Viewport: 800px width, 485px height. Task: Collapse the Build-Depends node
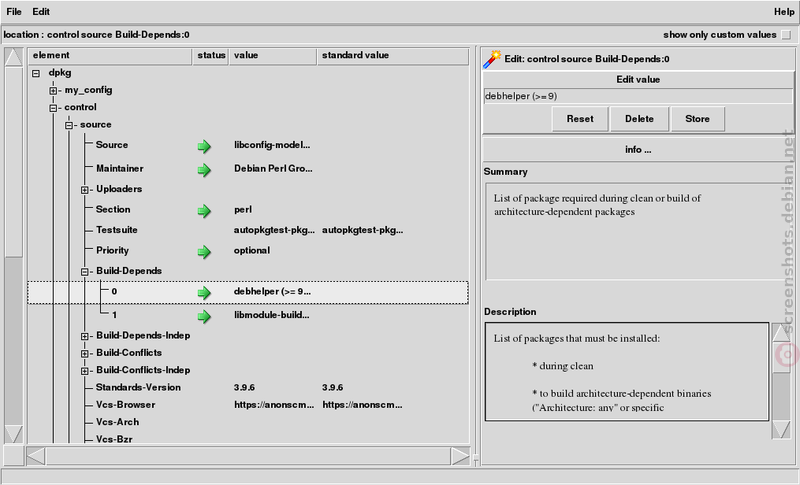click(85, 272)
